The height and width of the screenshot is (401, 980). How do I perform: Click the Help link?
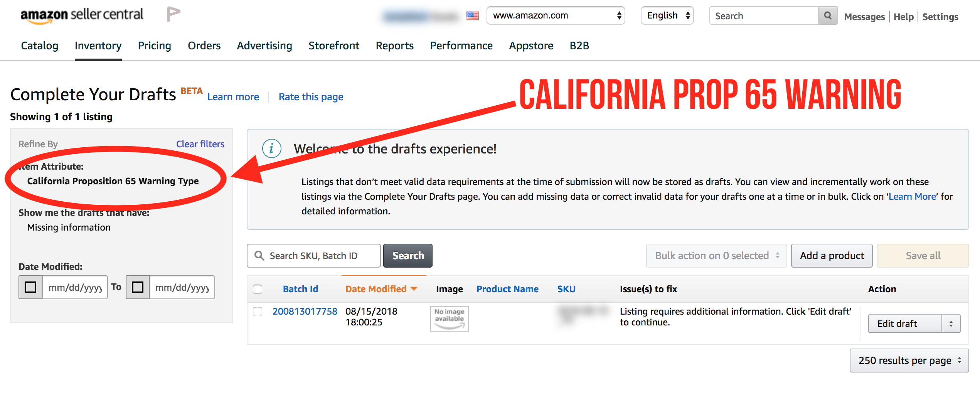(x=903, y=17)
